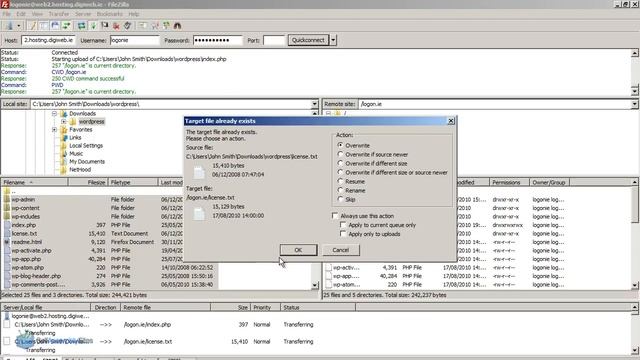Focus the Port input field

pyautogui.click(x=274, y=40)
